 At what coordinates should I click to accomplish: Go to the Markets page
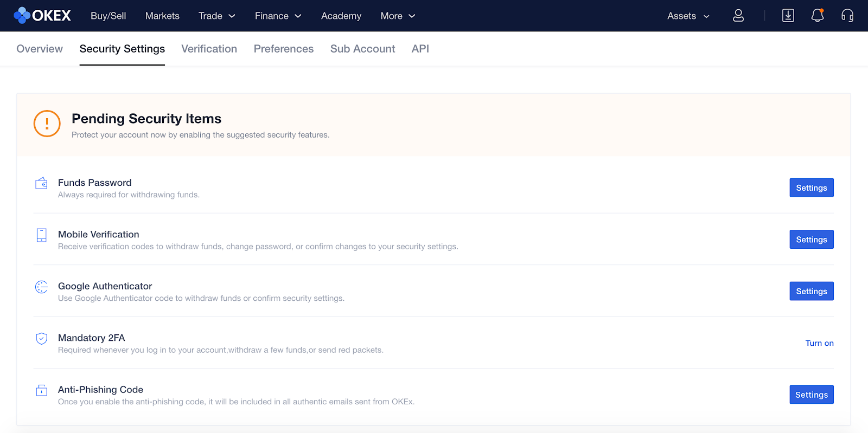[162, 16]
